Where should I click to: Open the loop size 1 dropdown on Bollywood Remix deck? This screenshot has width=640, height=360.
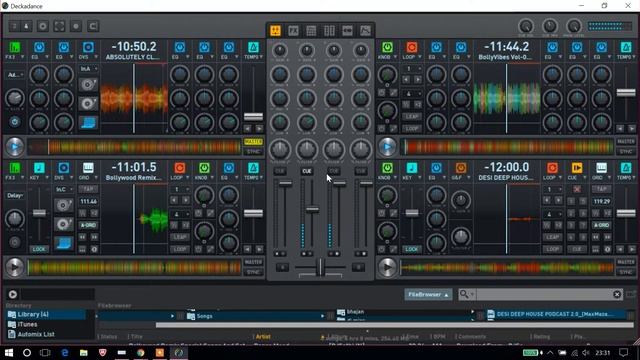tap(180, 189)
